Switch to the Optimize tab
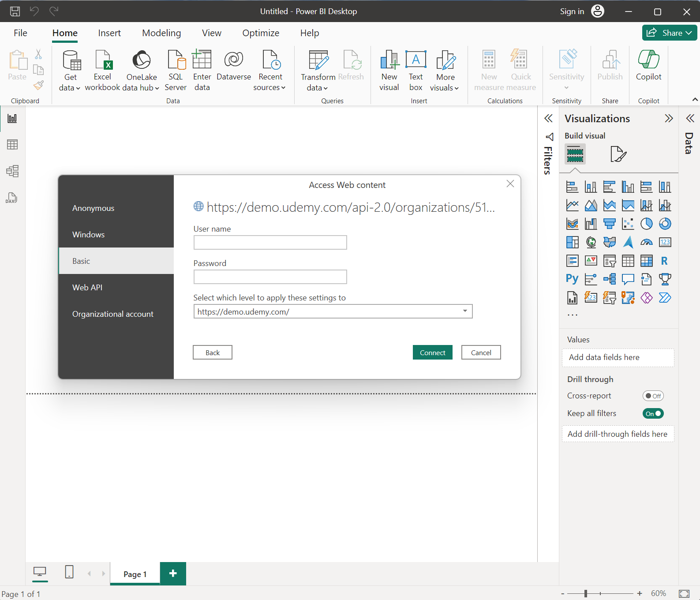 [261, 33]
